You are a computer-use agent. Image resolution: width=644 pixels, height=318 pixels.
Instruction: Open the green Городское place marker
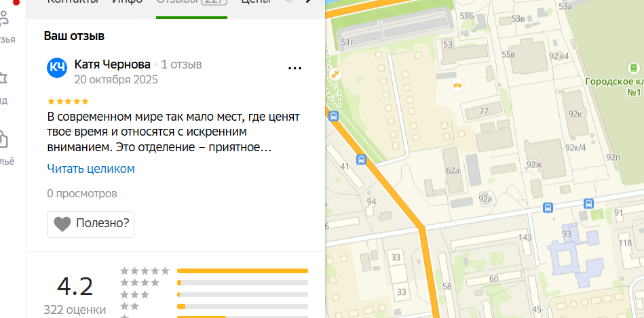tap(634, 68)
